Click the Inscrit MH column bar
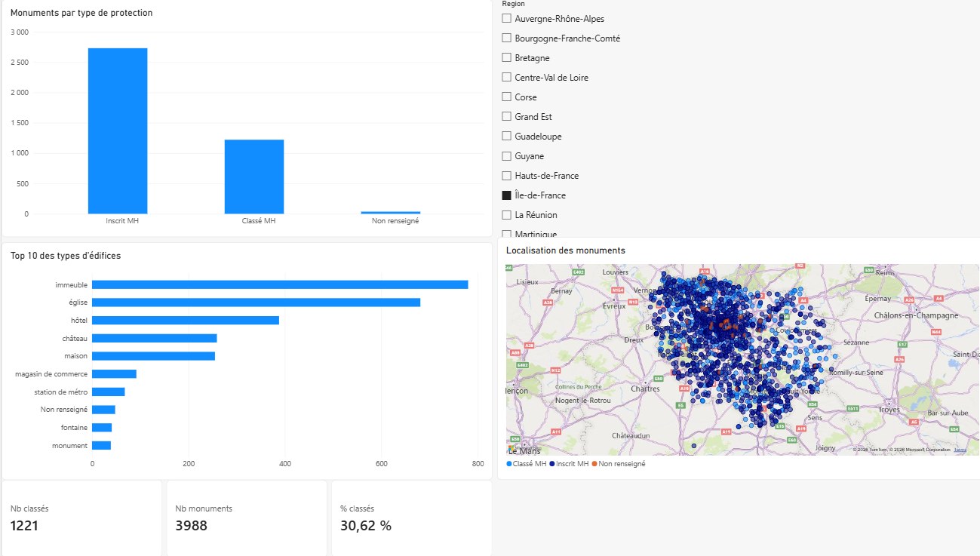The height and width of the screenshot is (556, 980). point(118,131)
